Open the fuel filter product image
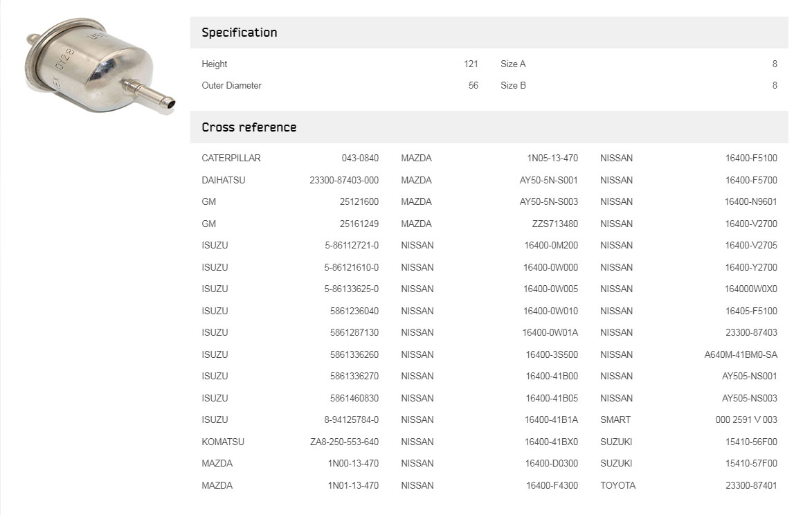The width and height of the screenshot is (812, 515). coord(100,65)
